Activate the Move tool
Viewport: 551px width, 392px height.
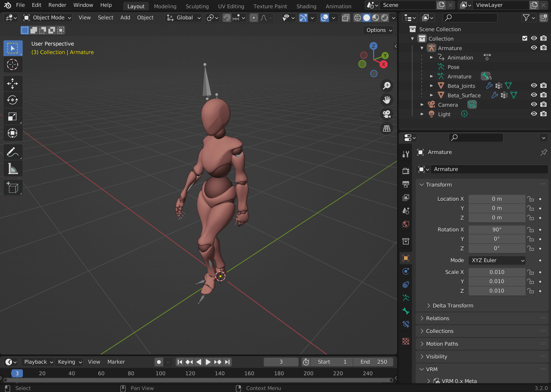[13, 84]
